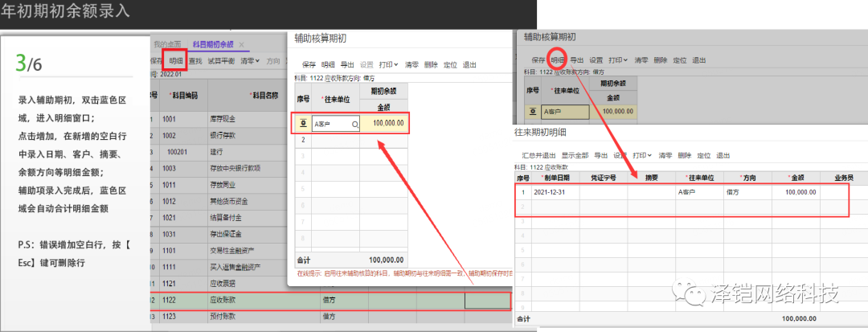
Task: Click the row icon beside A客户 in the middle dialog
Action: [x=302, y=124]
